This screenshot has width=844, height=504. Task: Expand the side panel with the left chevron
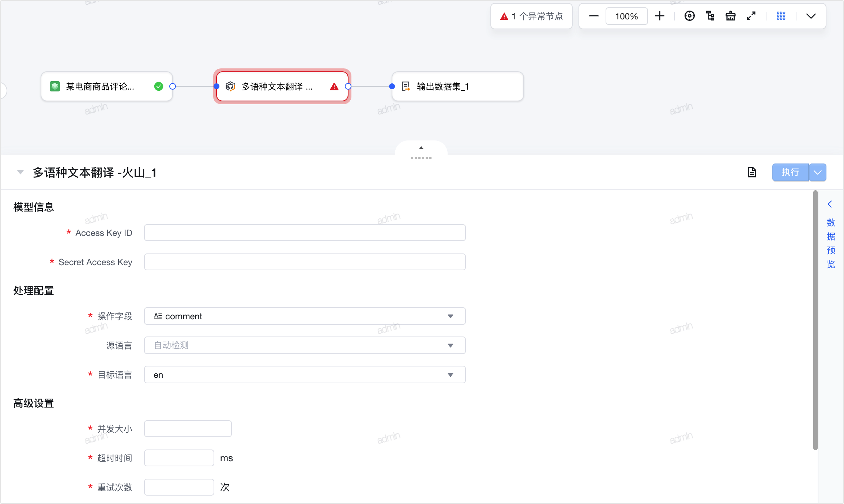(x=830, y=204)
